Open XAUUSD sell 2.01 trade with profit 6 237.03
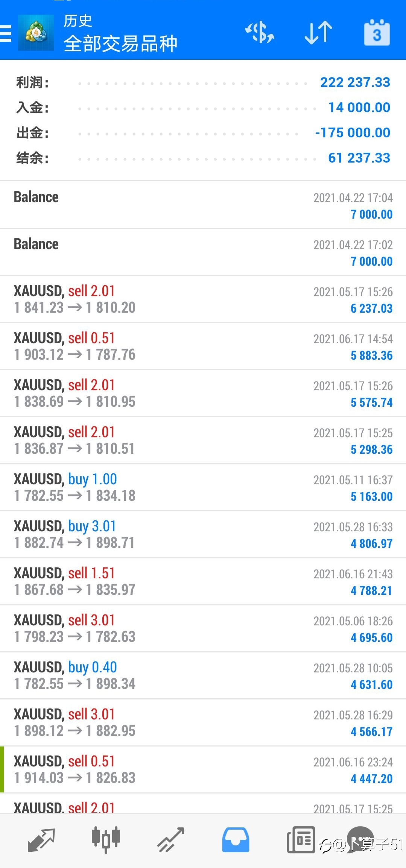The image size is (406, 868). click(x=203, y=299)
